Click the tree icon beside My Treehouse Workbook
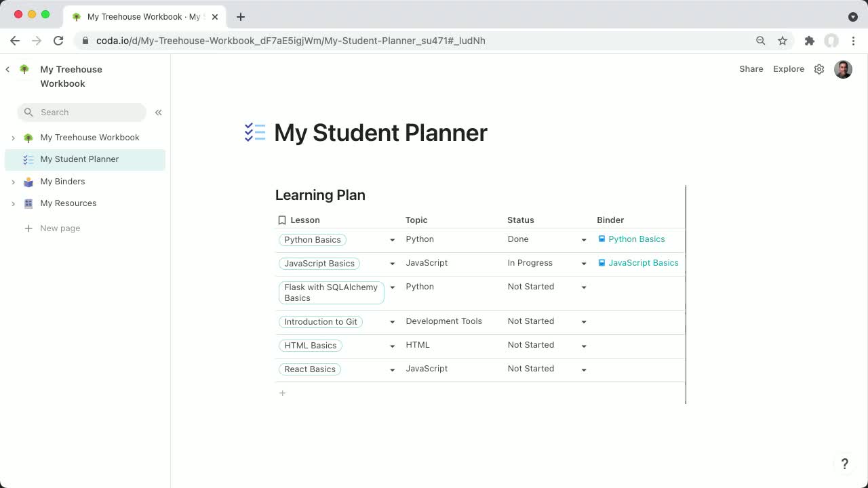The height and width of the screenshot is (488, 868). 27,137
